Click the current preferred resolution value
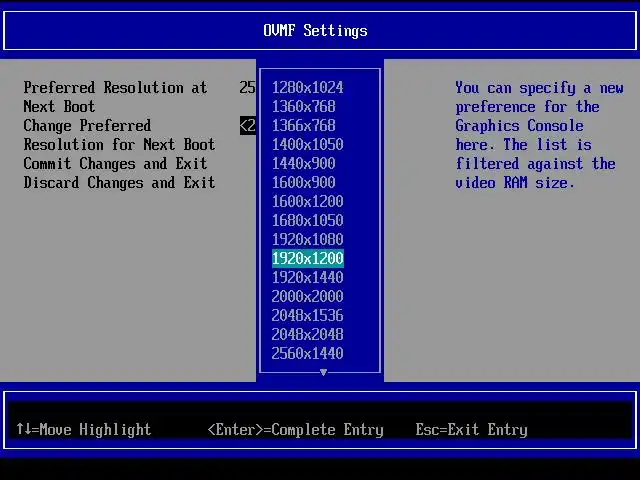The height and width of the screenshot is (480, 640). [248, 87]
